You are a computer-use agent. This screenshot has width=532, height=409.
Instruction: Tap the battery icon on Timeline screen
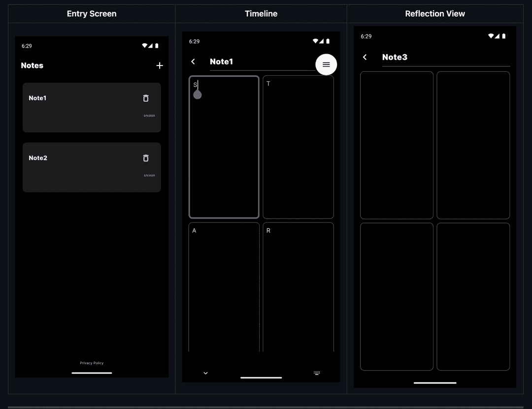point(328,41)
